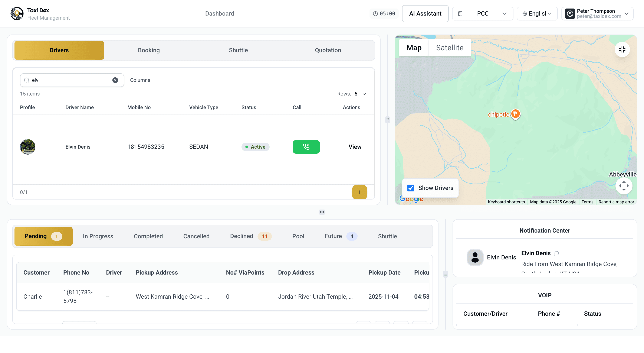Select the In Progress tab

pos(98,236)
